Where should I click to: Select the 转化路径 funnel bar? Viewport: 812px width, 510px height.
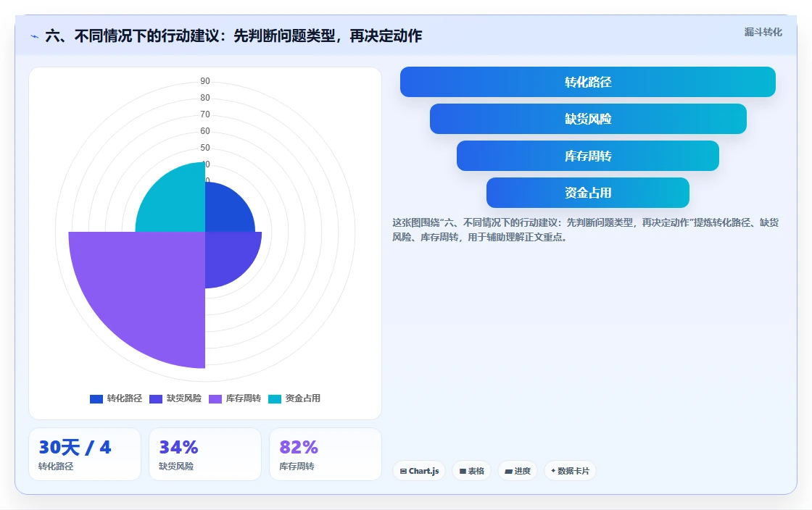coord(588,82)
